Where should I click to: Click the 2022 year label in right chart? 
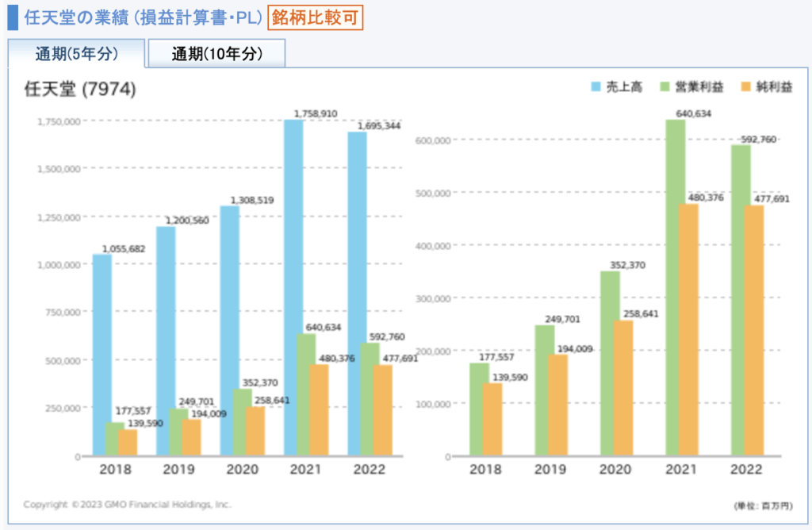click(745, 470)
